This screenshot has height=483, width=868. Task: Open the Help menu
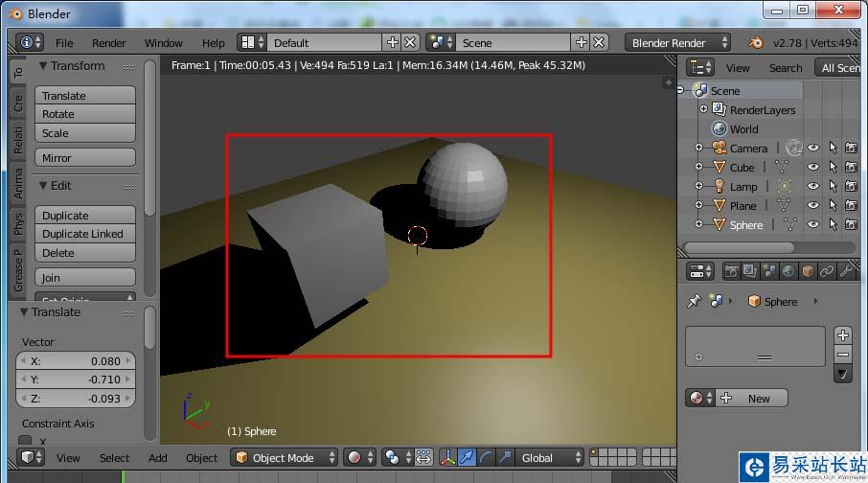(213, 43)
